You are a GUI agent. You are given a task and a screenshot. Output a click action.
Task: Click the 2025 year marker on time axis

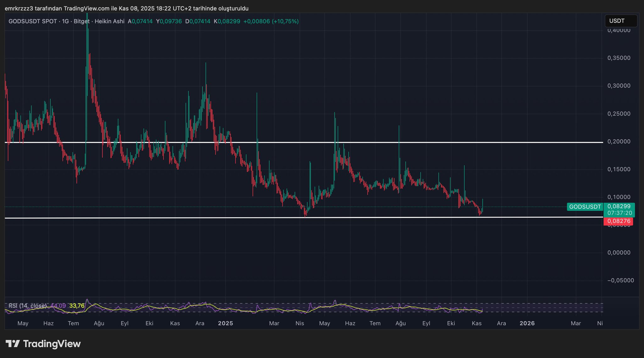click(225, 323)
